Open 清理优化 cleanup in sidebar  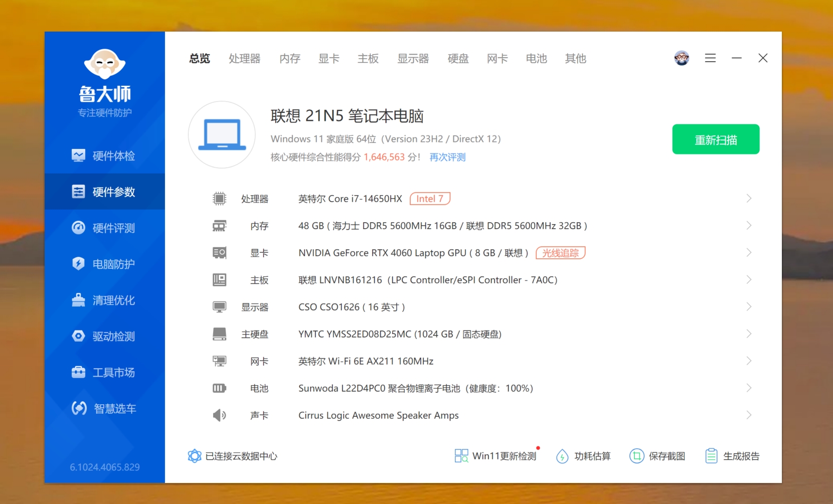(104, 300)
